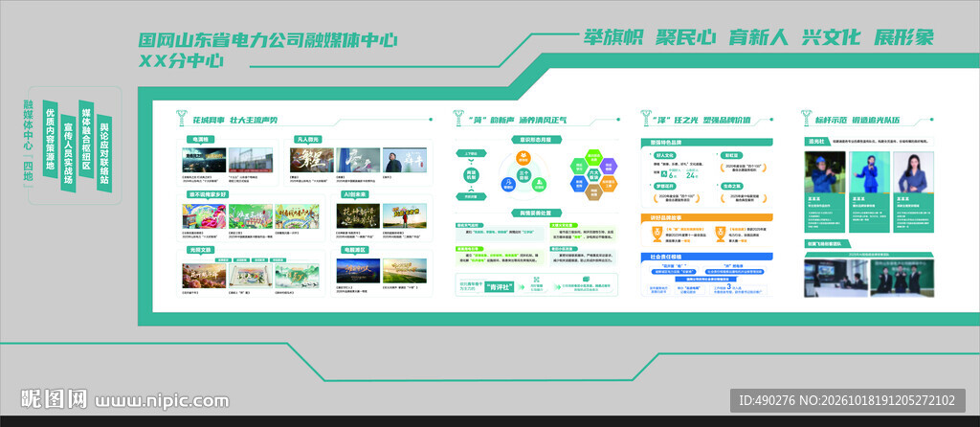
Task: Select the purple hexagon in the honeycomb
Action: click(x=609, y=167)
